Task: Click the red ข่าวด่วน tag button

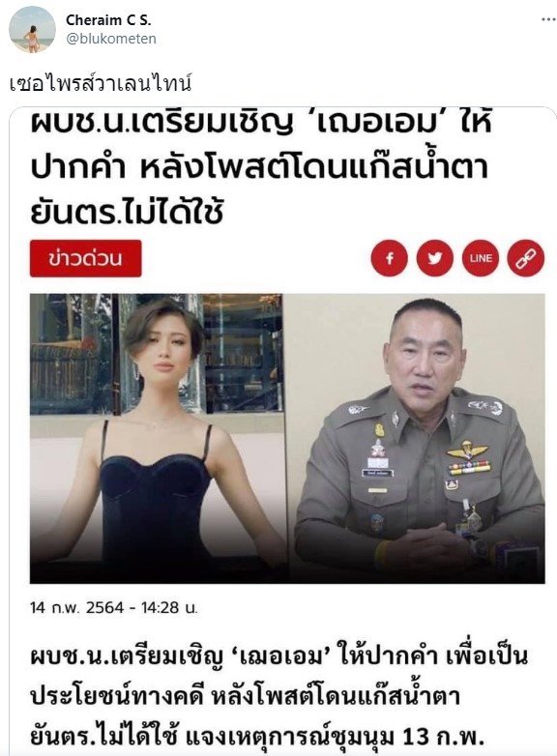Action: 86,258
